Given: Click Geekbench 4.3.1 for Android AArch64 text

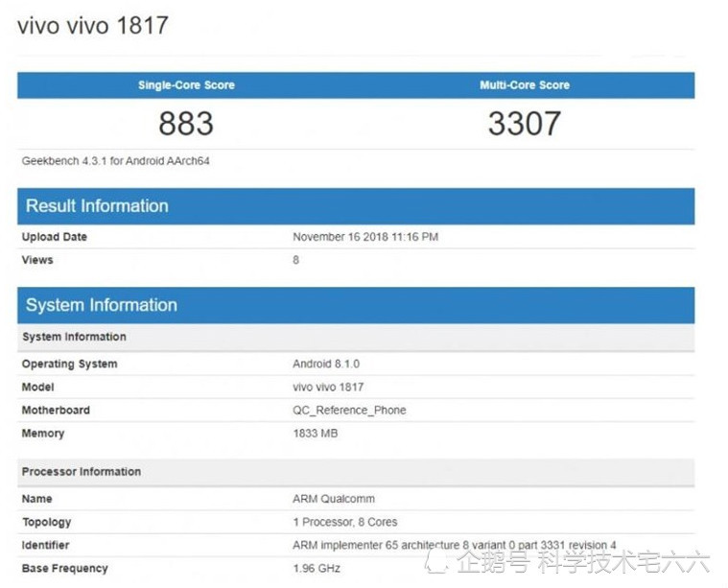Looking at the screenshot, I should (x=116, y=161).
